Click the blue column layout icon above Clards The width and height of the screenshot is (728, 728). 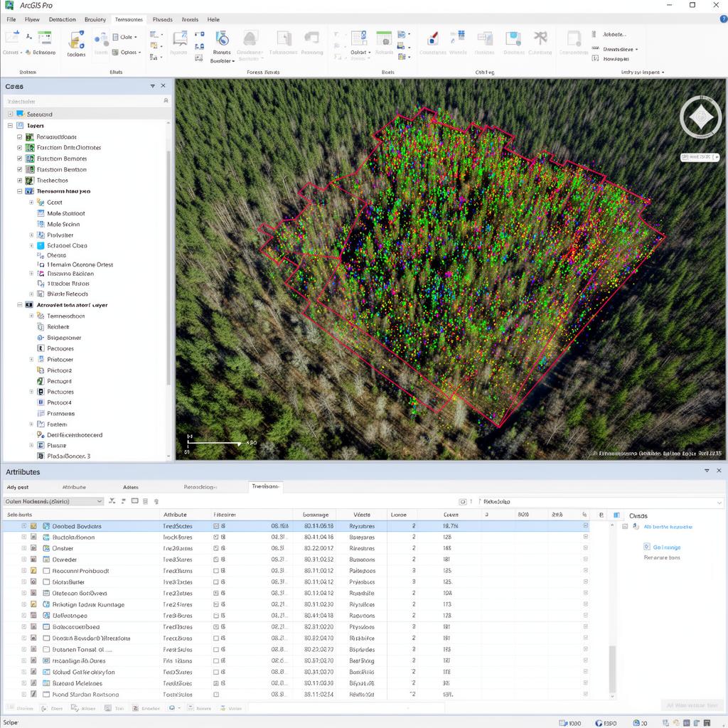click(x=616, y=515)
